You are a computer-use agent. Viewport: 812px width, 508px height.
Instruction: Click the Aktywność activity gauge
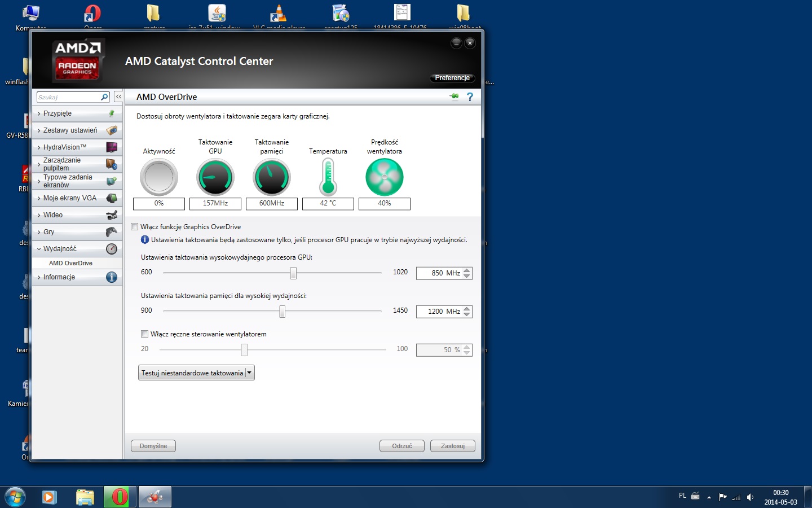(x=159, y=177)
